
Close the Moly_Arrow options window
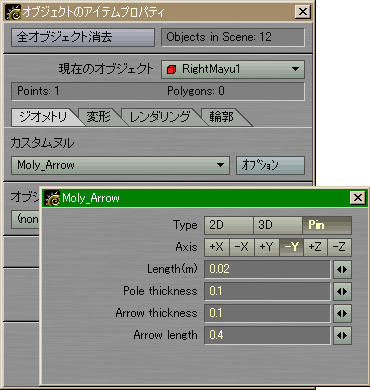[x=358, y=198]
